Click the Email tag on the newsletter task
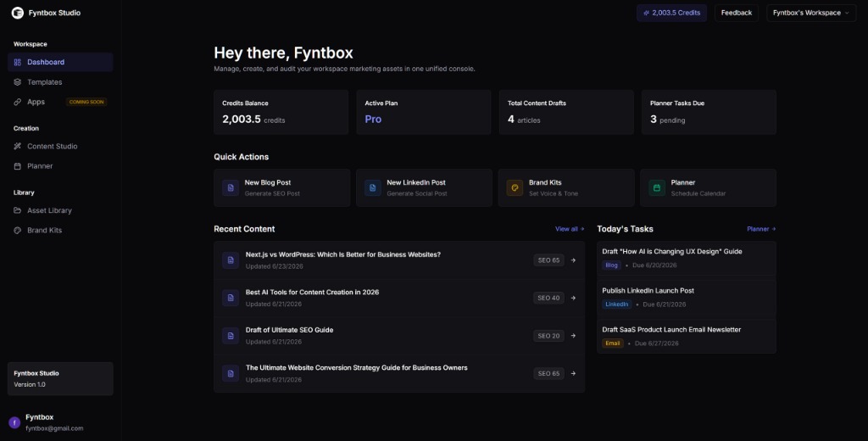The height and width of the screenshot is (441, 868). (x=613, y=343)
